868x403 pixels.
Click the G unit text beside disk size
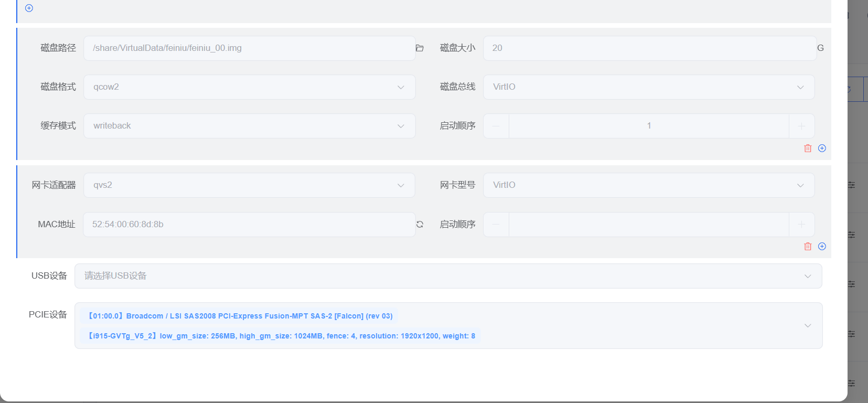click(820, 48)
